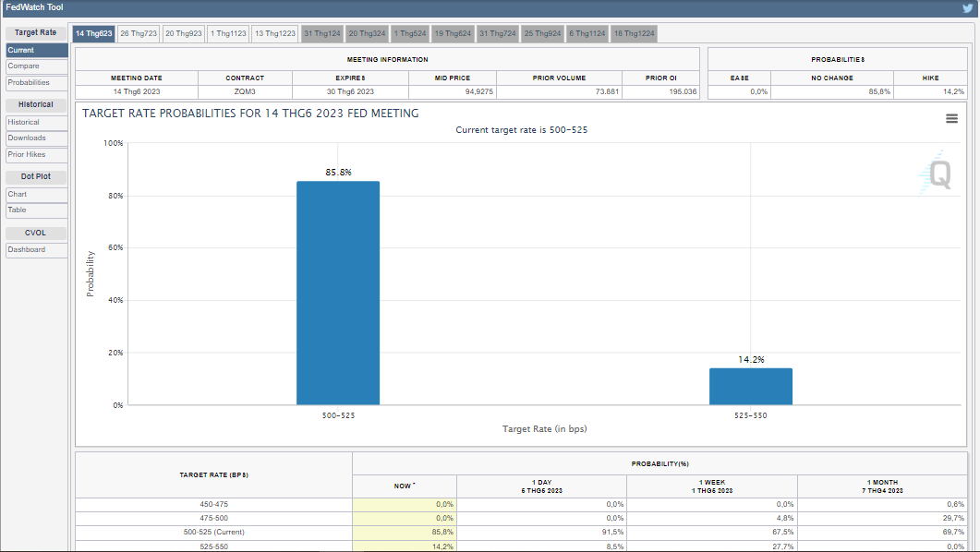The height and width of the screenshot is (552, 980).
Task: Click the 29,7% one-month probability cell
Action: pyautogui.click(x=882, y=518)
